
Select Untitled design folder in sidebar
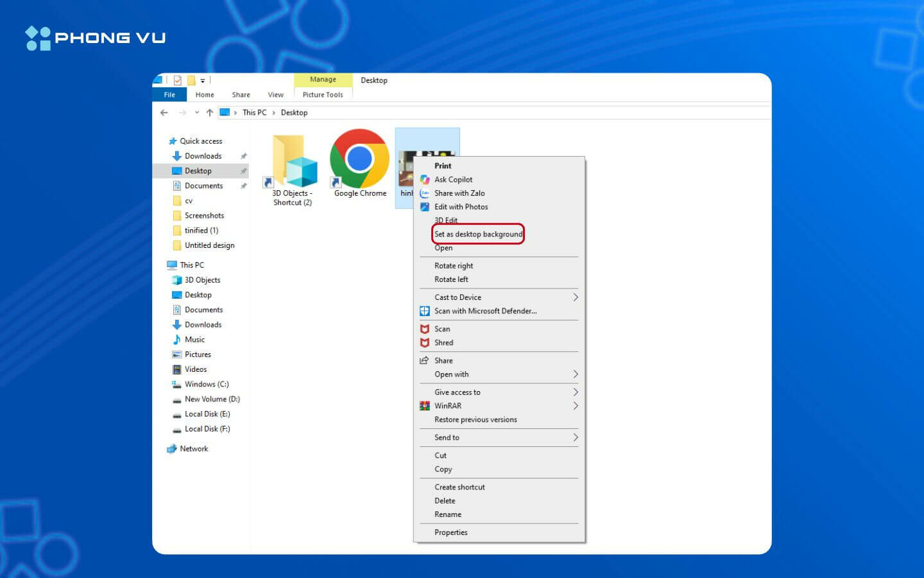point(209,245)
